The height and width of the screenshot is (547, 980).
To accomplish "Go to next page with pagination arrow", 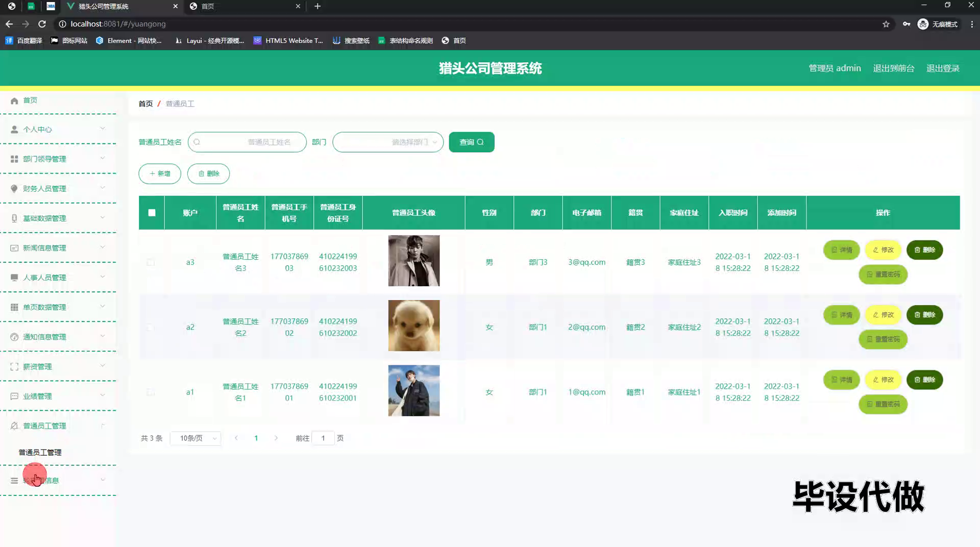I will [276, 438].
